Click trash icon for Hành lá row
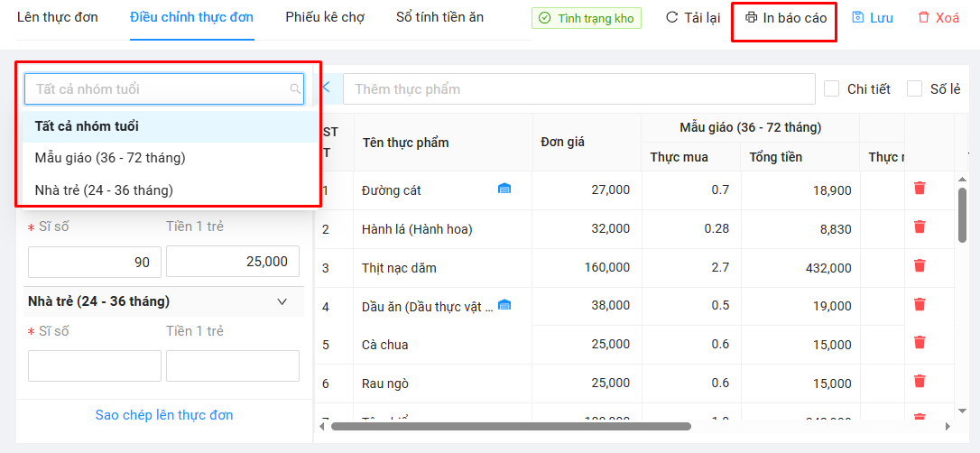The image size is (980, 453). (x=920, y=226)
